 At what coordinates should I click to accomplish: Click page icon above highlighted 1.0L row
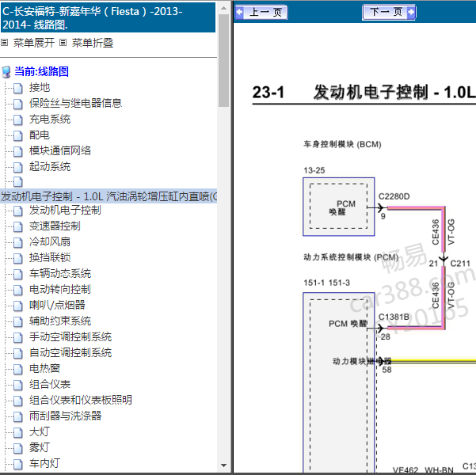pyautogui.click(x=18, y=181)
